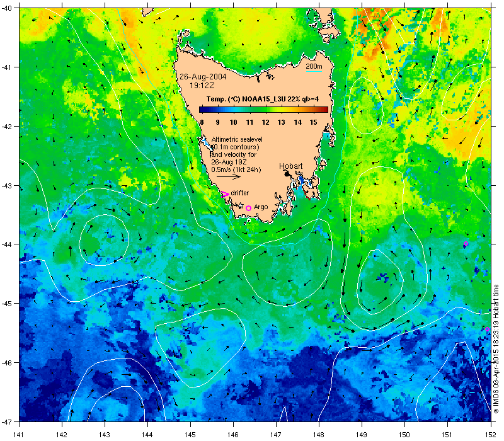Click the longitude axis label '145'
The height and width of the screenshot is (441, 504).
pos(190,435)
